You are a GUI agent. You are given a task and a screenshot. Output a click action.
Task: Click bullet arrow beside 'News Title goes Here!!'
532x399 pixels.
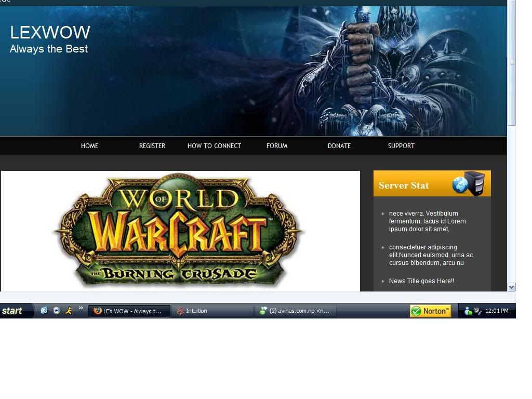coord(383,281)
